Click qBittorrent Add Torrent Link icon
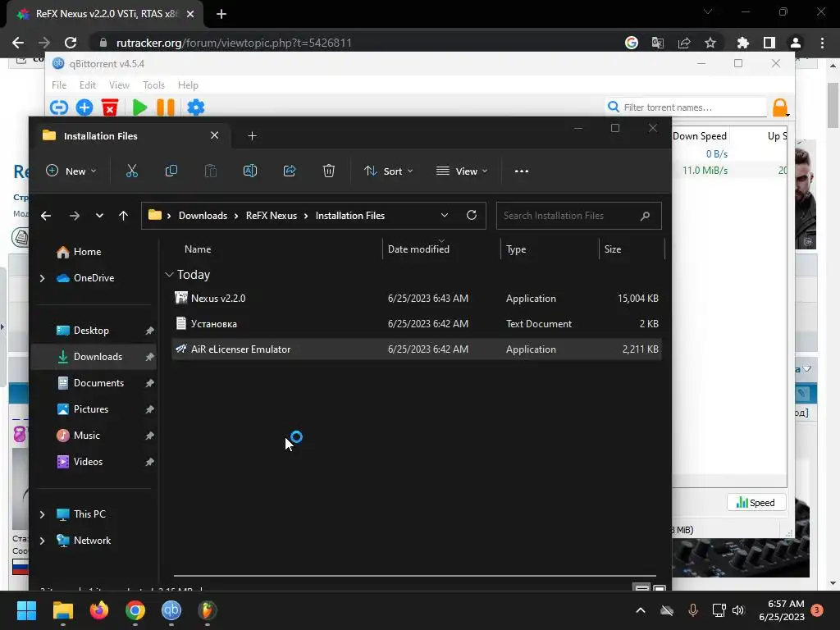840x630 pixels. [x=59, y=107]
